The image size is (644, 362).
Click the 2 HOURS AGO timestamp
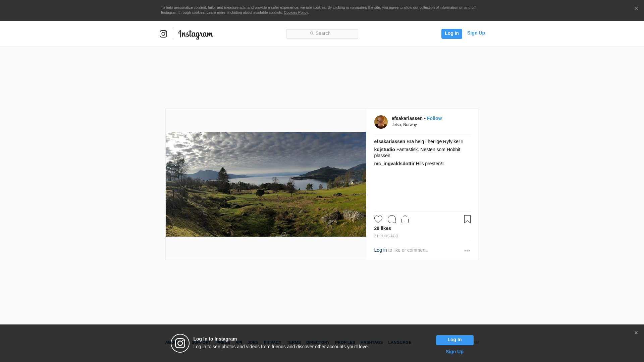tap(386, 236)
